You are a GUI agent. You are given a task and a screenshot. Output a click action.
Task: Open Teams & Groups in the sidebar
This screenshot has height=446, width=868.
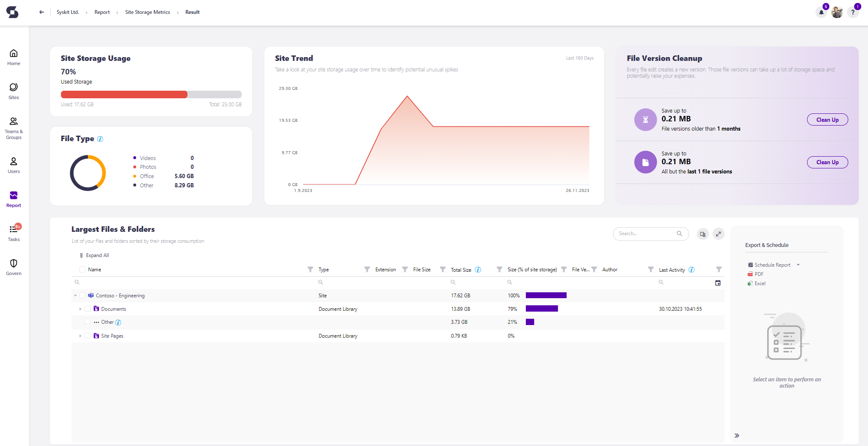pos(14,128)
